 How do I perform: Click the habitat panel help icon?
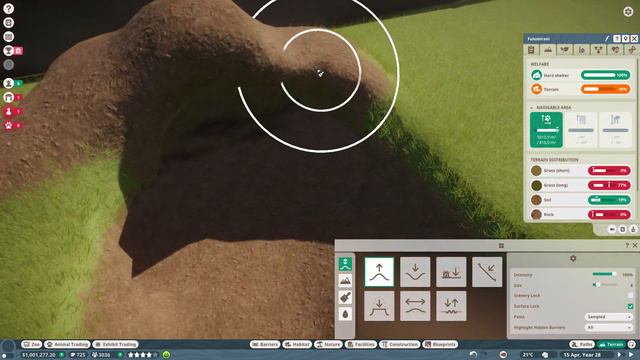point(617,39)
